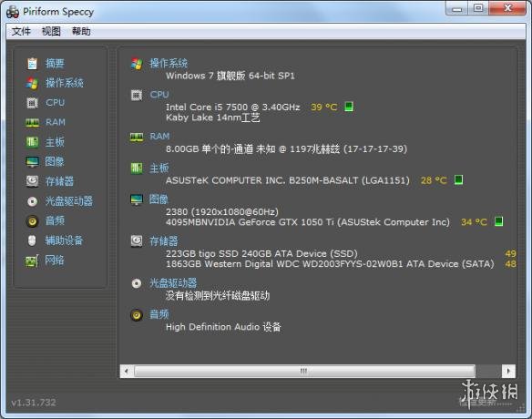The height and width of the screenshot is (419, 532).
Task: Open the 主板 heading in summary panel
Action: tap(159, 168)
